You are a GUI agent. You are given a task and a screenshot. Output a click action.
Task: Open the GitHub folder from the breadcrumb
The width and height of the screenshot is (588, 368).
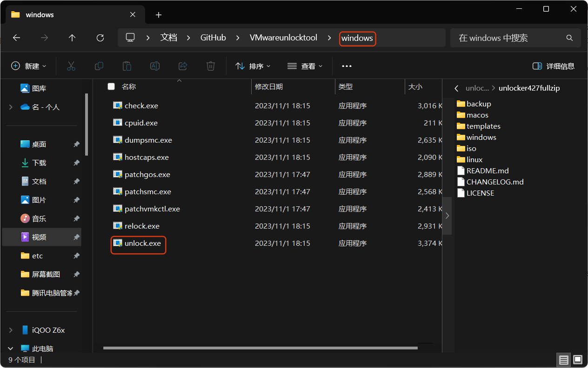click(213, 38)
